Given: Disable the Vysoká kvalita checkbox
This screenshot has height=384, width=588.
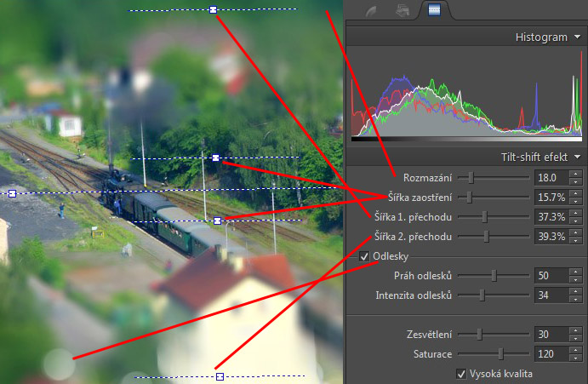Looking at the screenshot, I should pyautogui.click(x=461, y=373).
